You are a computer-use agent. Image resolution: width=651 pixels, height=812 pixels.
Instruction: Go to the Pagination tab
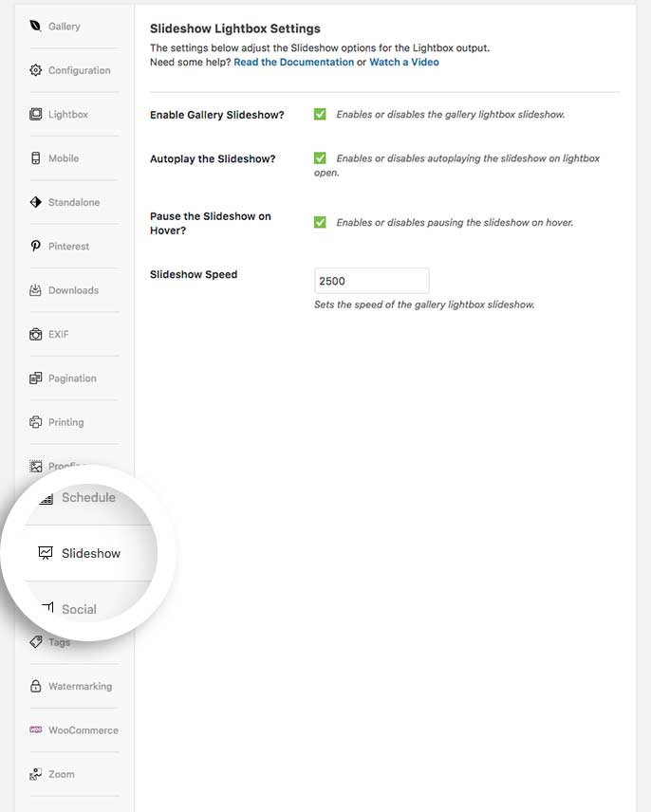[x=72, y=378]
